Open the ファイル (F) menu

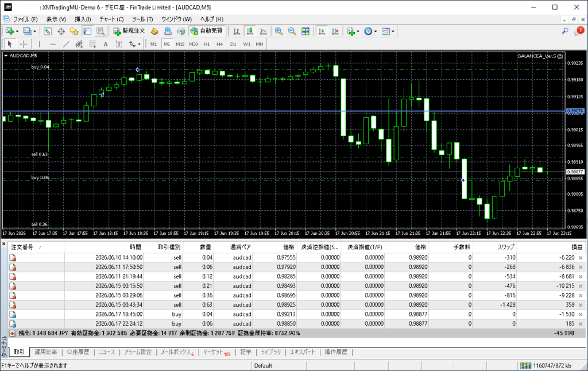coord(25,19)
